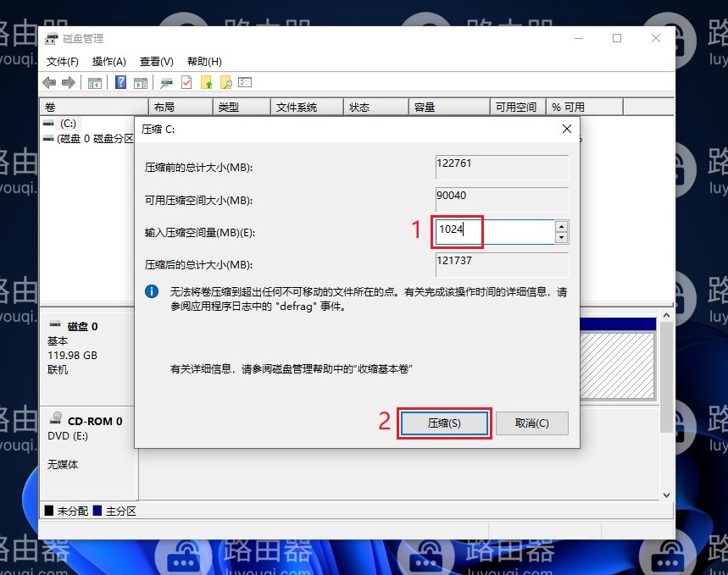Sort by the 类型 column header
This screenshot has width=728, height=575.
coord(242,108)
